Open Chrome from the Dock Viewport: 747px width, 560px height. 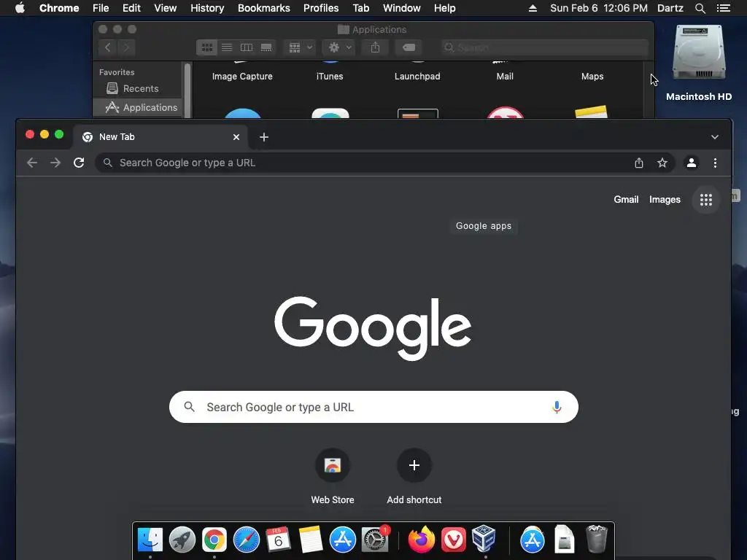pos(214,540)
